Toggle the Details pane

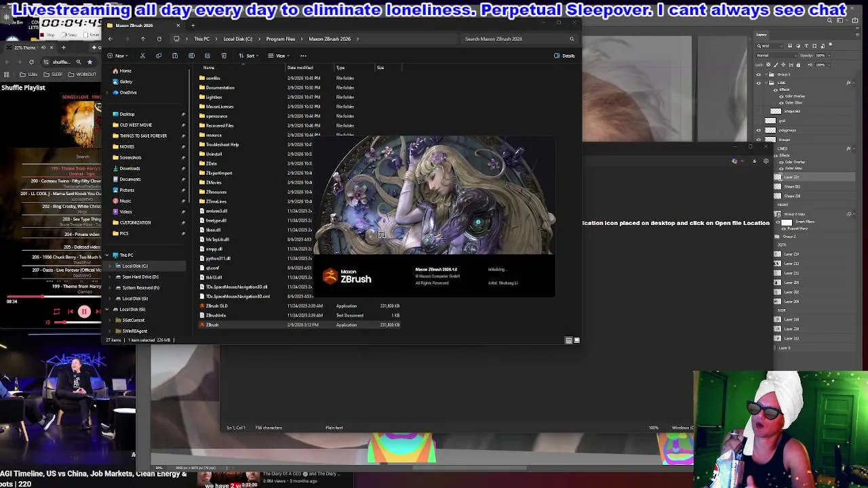pos(564,56)
